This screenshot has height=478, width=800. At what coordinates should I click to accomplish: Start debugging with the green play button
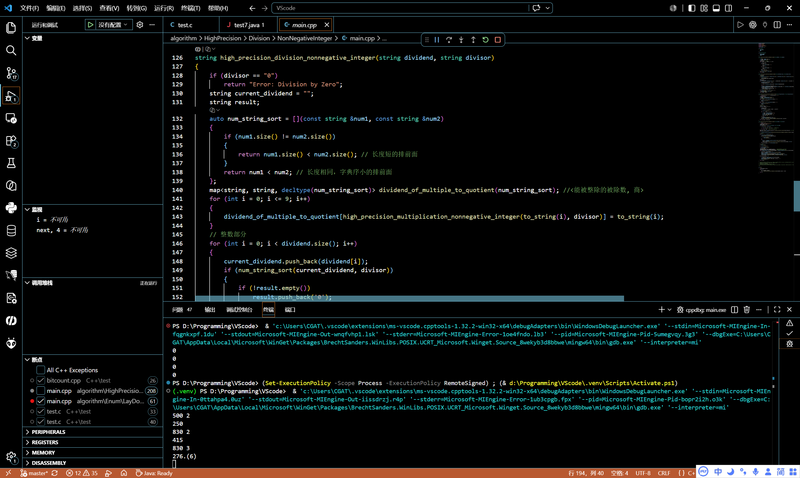[90, 24]
